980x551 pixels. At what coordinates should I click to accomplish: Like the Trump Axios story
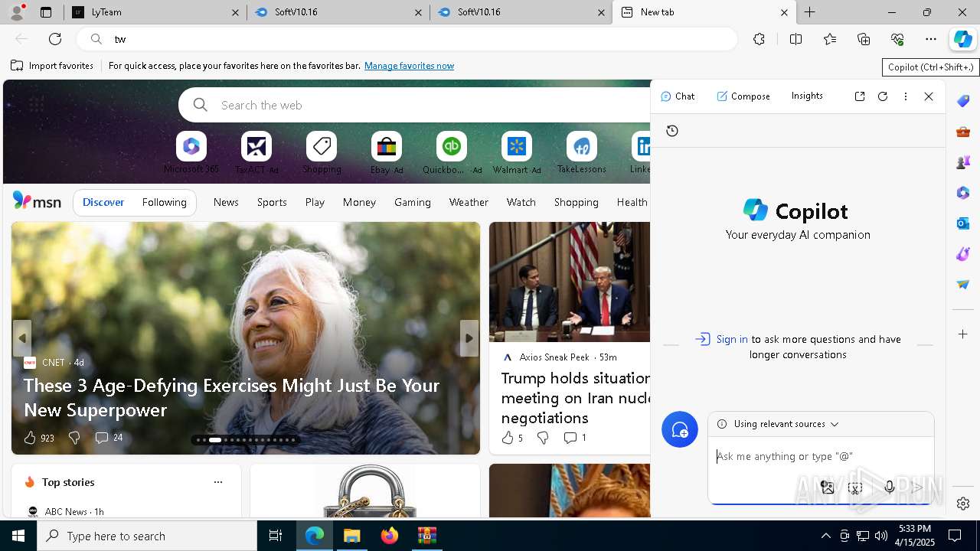tap(511, 438)
